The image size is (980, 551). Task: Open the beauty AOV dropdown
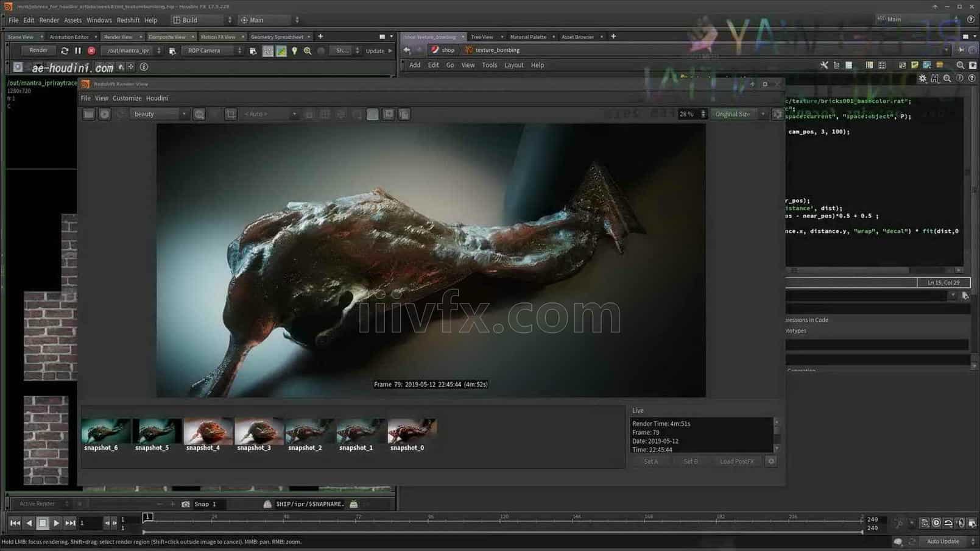(160, 114)
